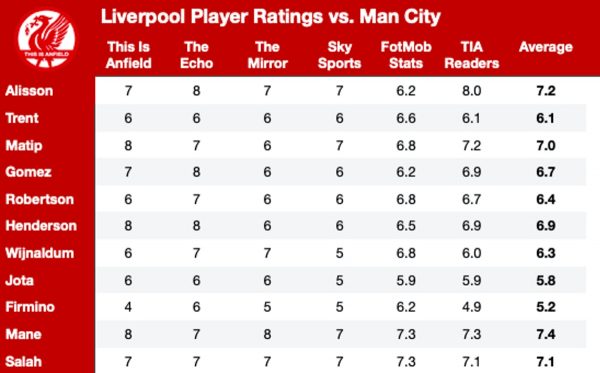Click the TIA Readers column header
This screenshot has height=373, width=600.
tap(472, 55)
